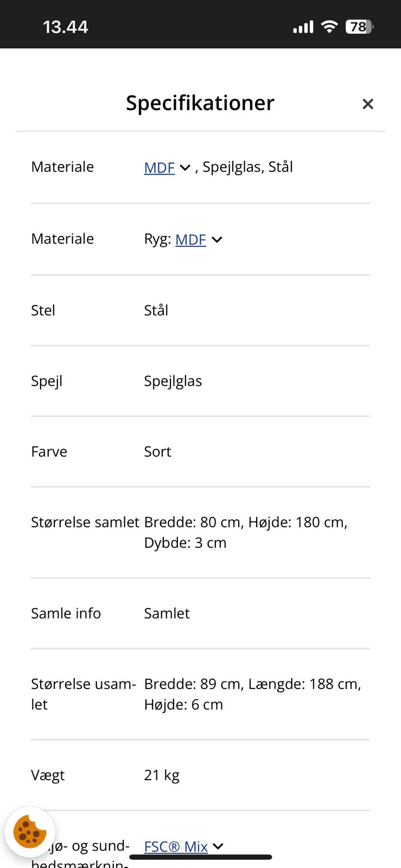Viewport: 401px width, 868px height.
Task: Expand the FSC® Mix certification dropdown
Action: 218,846
